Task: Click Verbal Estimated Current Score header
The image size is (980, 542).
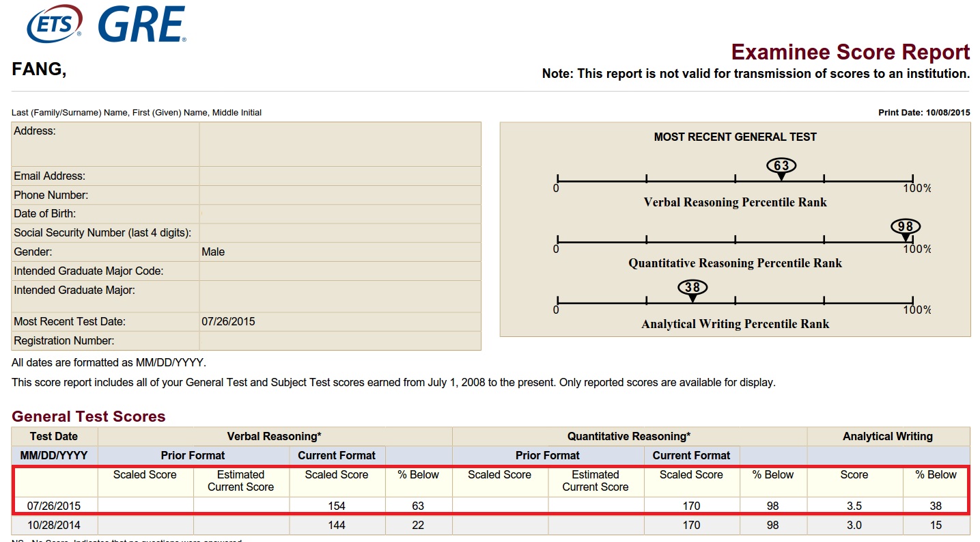Action: 241,480
